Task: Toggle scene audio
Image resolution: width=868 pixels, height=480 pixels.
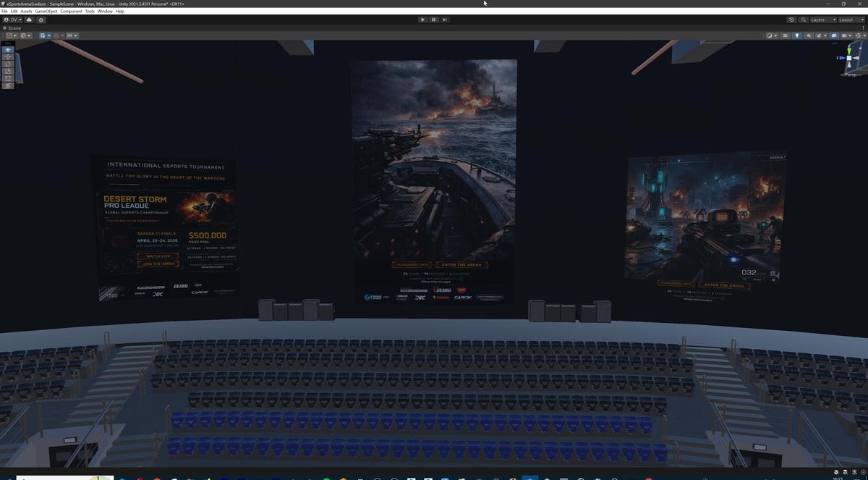Action: [x=809, y=35]
